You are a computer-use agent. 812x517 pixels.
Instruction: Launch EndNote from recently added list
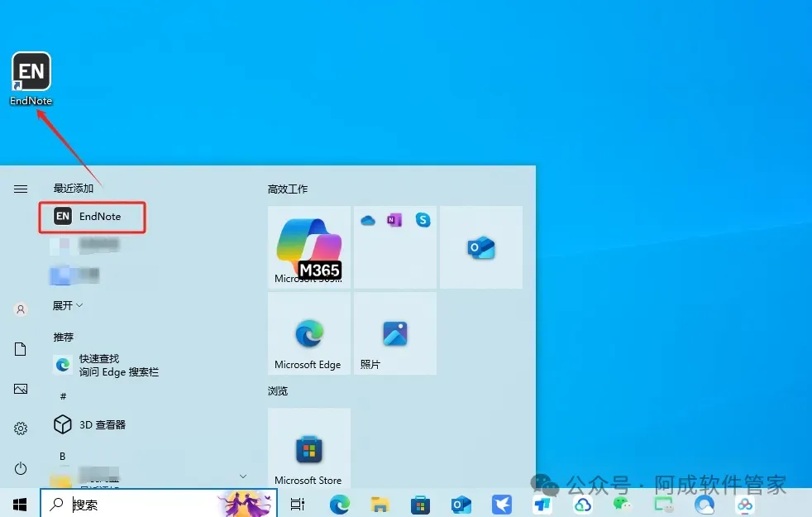92,217
